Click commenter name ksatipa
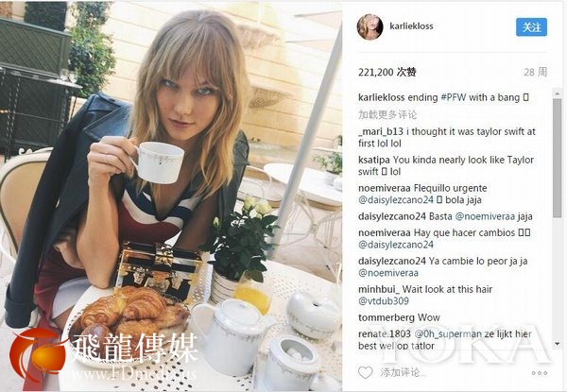567x392 pixels. point(374,160)
